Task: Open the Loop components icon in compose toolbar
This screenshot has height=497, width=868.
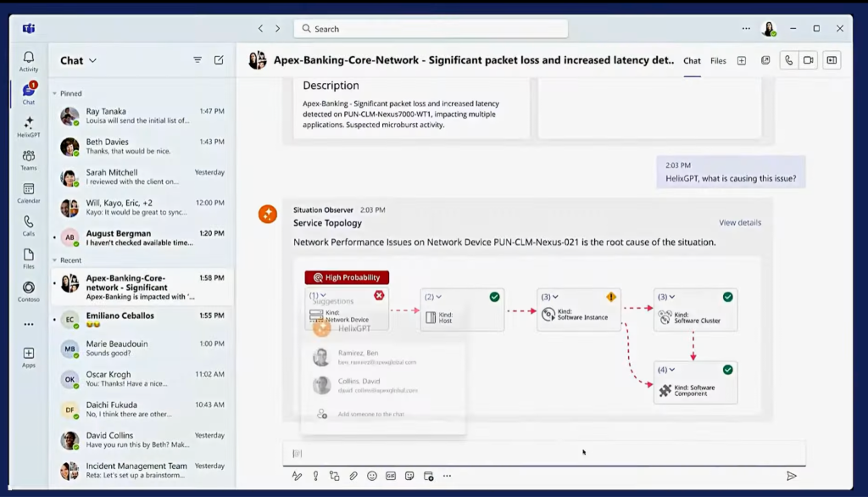Action: [334, 476]
